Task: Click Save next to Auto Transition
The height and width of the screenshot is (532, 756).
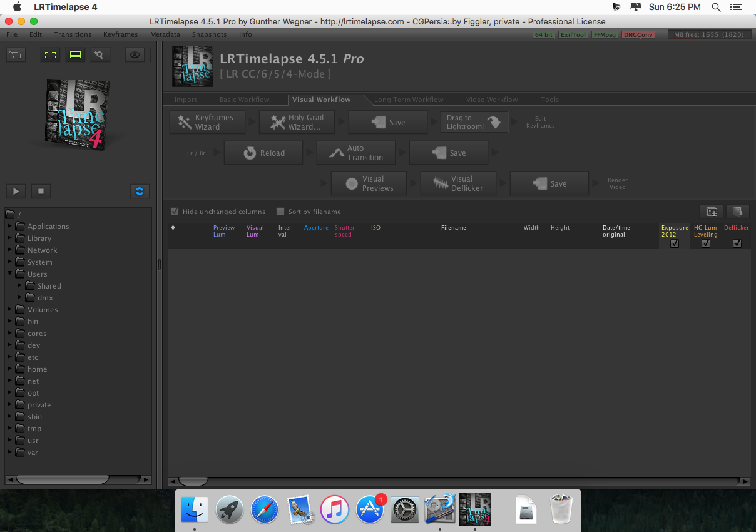Action: (449, 153)
